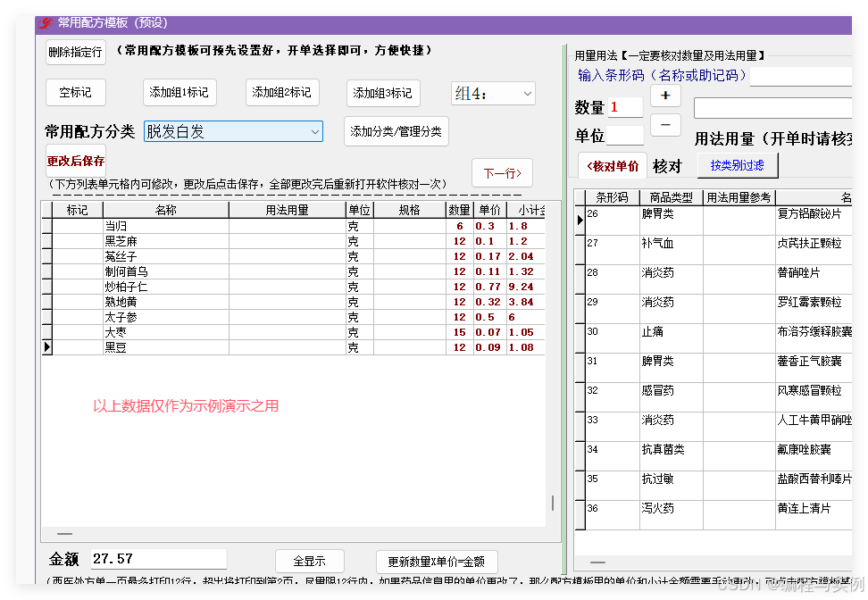This screenshot has width=868, height=600.
Task: Click the plus button to increase quantity
Action: (x=665, y=96)
